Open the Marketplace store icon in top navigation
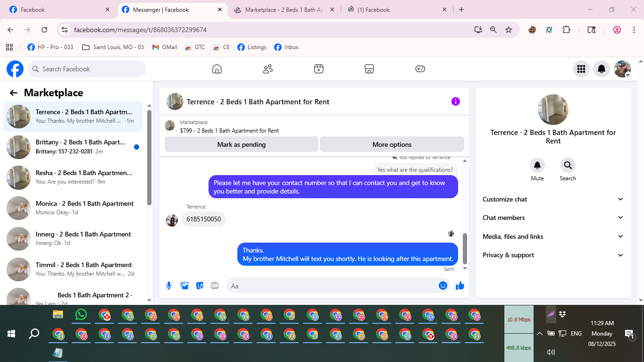 pyautogui.click(x=369, y=69)
